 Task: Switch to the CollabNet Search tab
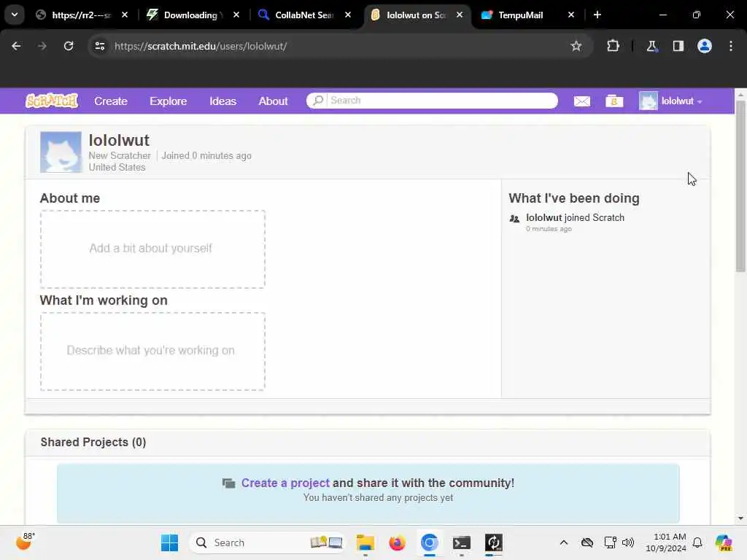[x=303, y=15]
